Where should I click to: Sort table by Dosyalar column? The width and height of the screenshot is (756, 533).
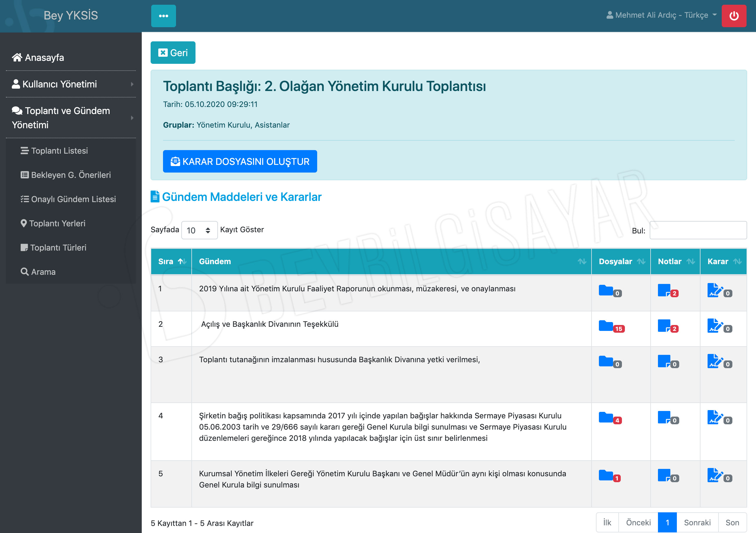(621, 261)
